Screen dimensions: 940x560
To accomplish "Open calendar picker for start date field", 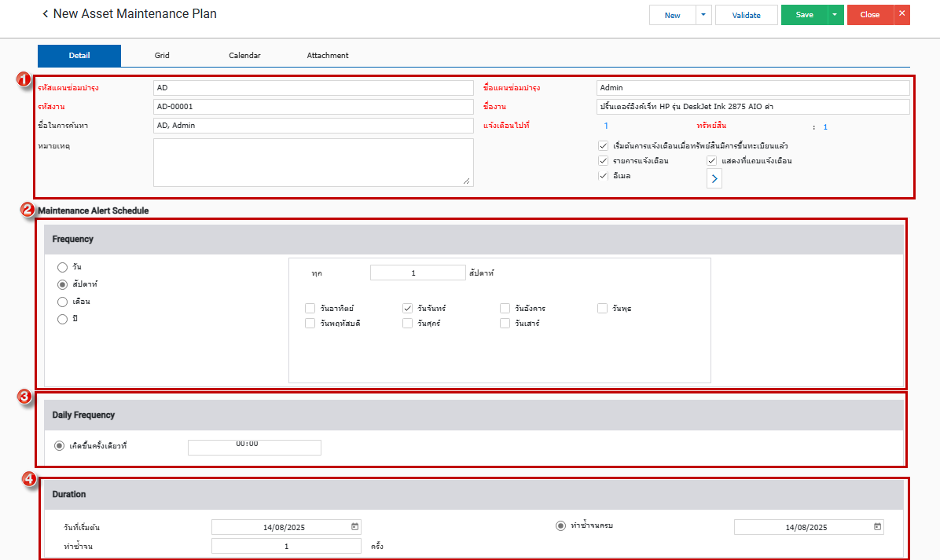I will pyautogui.click(x=354, y=527).
